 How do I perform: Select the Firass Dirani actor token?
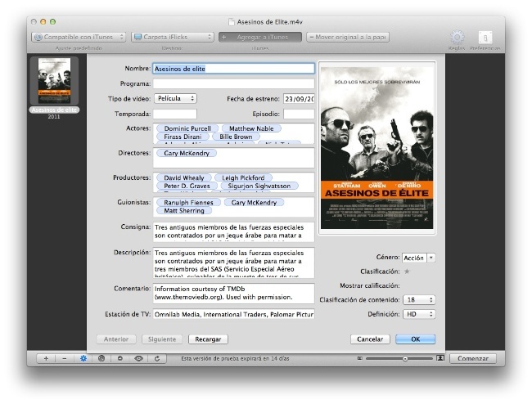coord(183,137)
